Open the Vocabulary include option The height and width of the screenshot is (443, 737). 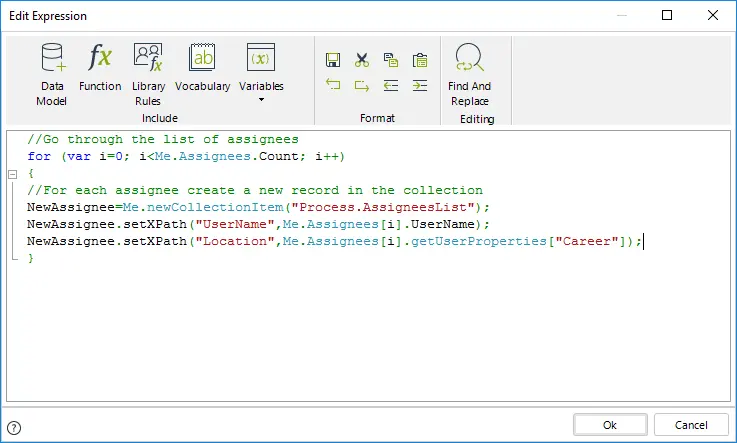[x=203, y=67]
